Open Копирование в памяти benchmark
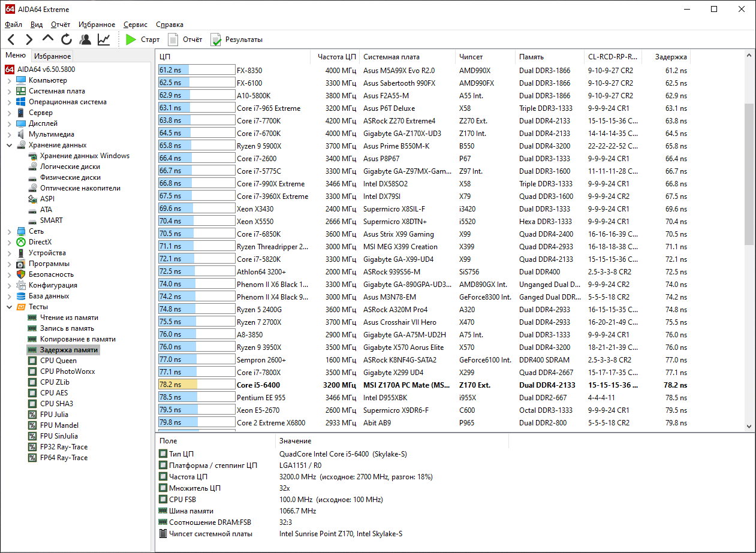The height and width of the screenshot is (553, 756). click(x=78, y=339)
